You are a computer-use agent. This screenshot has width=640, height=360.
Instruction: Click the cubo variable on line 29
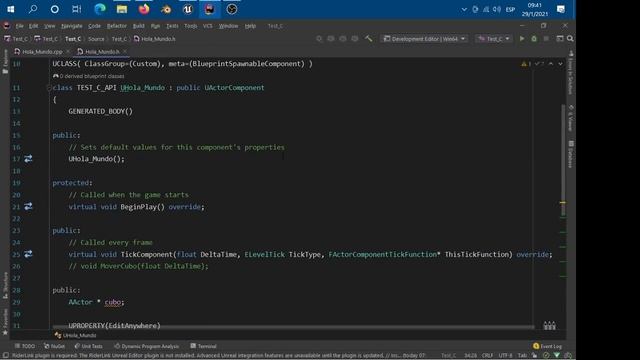click(x=113, y=302)
